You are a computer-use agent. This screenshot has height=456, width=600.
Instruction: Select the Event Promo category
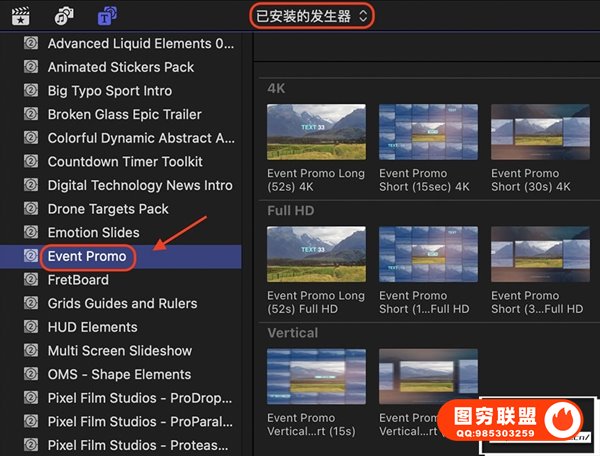(87, 256)
